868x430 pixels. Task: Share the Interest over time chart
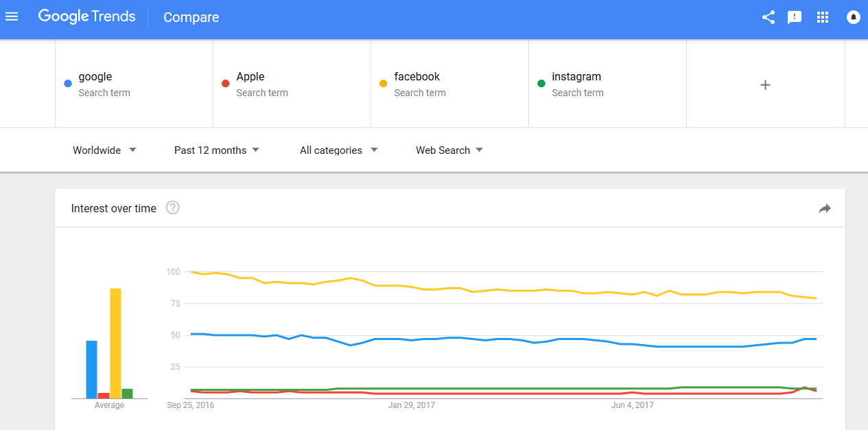pyautogui.click(x=825, y=208)
